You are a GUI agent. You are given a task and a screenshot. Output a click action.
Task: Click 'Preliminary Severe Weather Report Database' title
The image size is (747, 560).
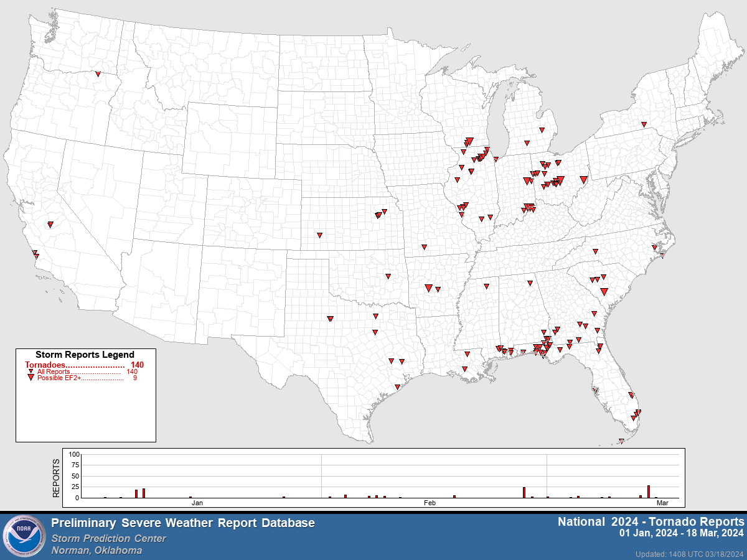point(183,523)
